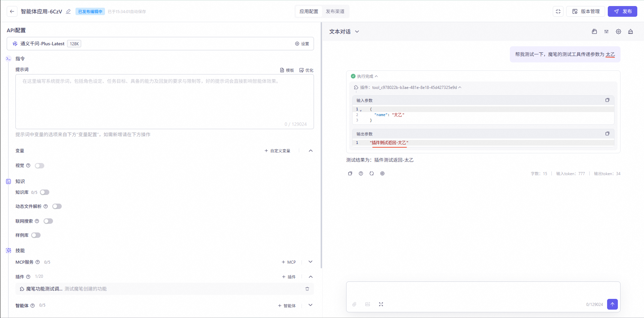This screenshot has height=318, width=644.
Task: Regenerate the reply with the refresh icon
Action: tap(372, 173)
